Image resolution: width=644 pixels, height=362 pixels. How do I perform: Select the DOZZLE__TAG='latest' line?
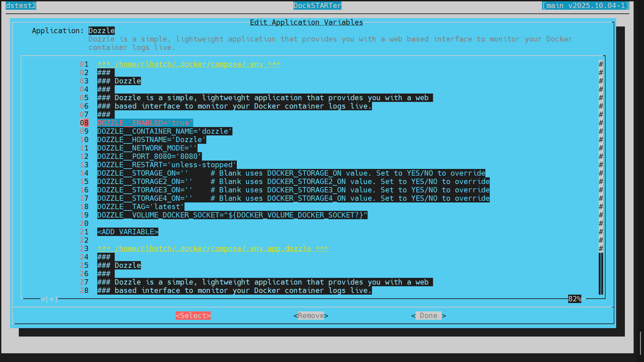pos(141,207)
